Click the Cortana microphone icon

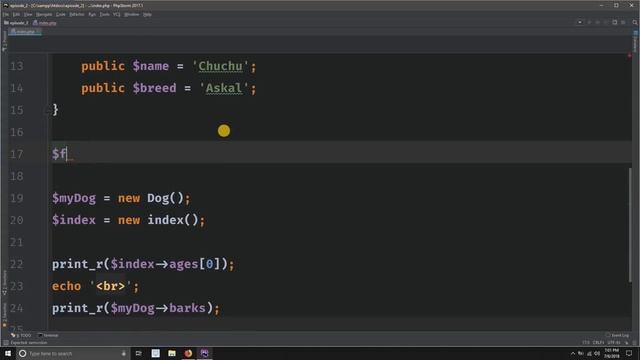click(124, 353)
